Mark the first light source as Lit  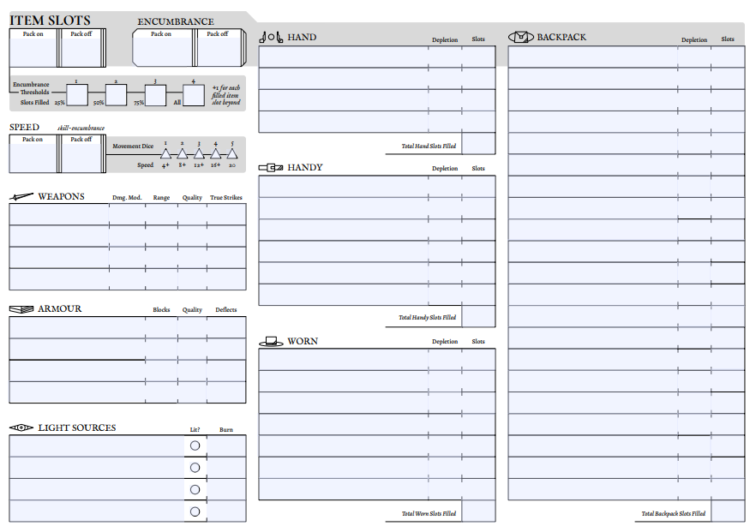click(x=195, y=445)
